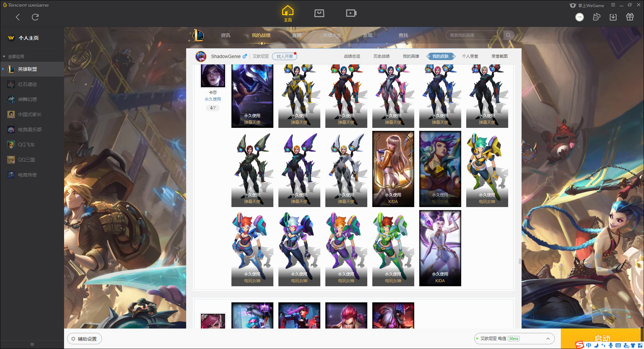Click the Sogou microphone voice input icon

coord(611,345)
